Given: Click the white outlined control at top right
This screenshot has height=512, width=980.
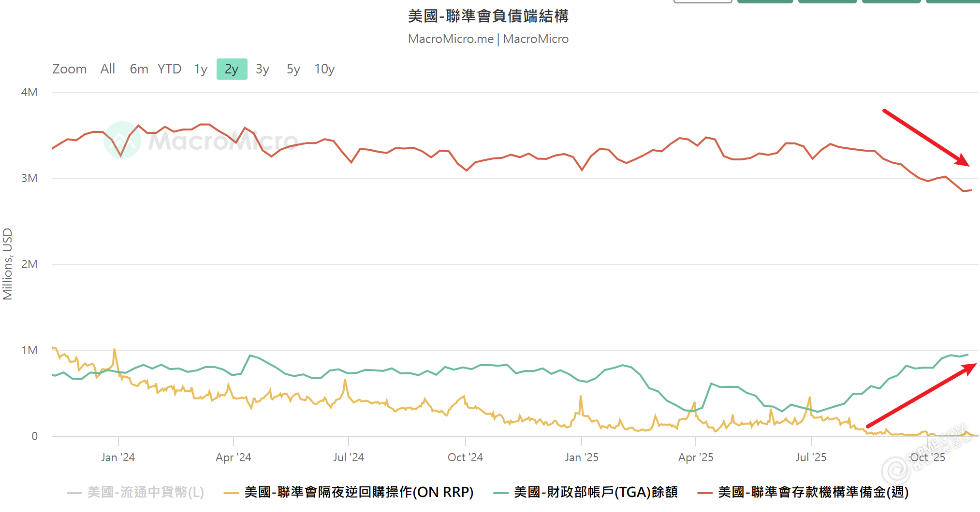Looking at the screenshot, I should tap(702, 1).
